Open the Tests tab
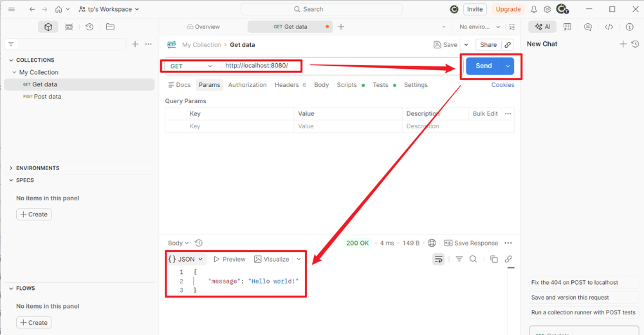The height and width of the screenshot is (335, 644). click(385, 85)
